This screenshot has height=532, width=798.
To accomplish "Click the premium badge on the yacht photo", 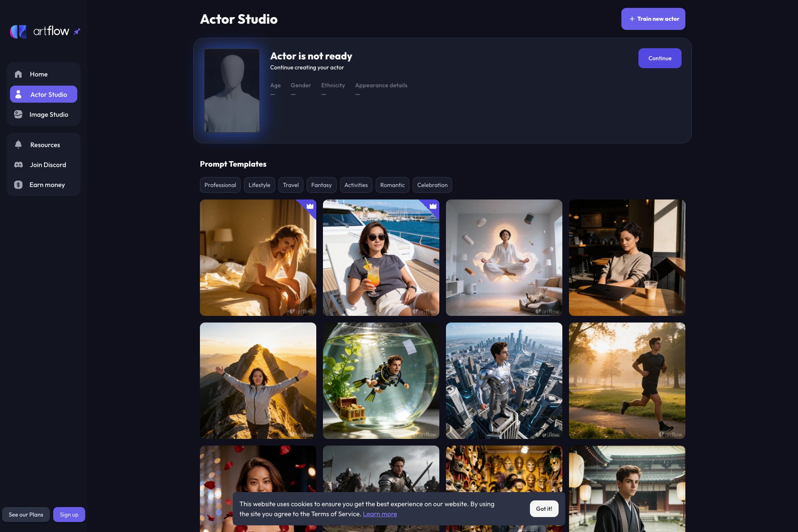I will (433, 206).
